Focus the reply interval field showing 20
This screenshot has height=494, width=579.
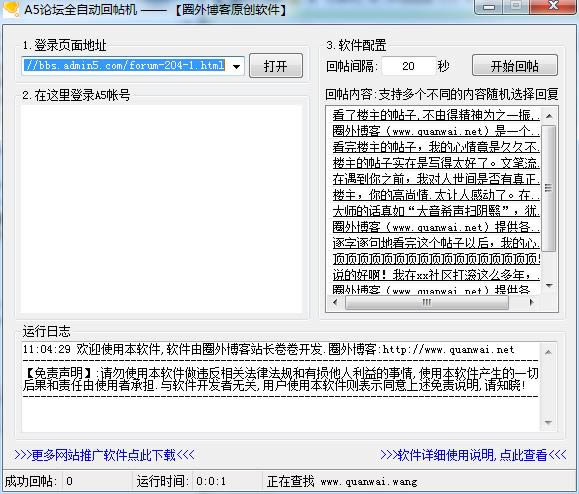(x=408, y=66)
